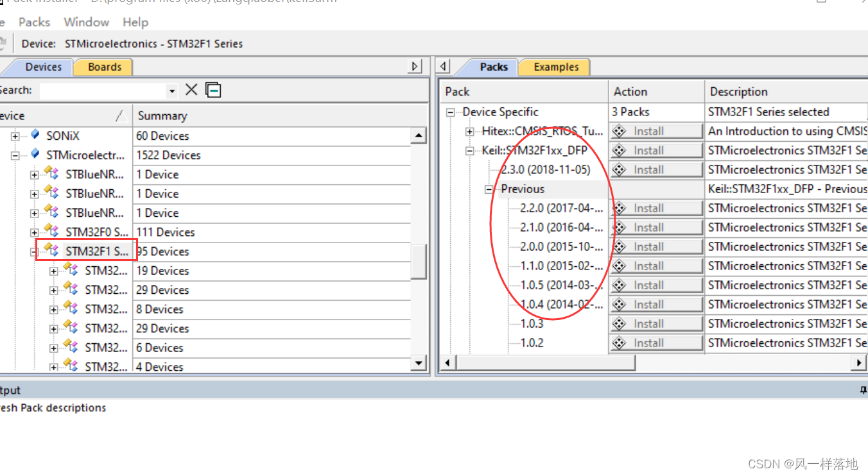Expand the SONiX vendor node
This screenshot has height=476, width=868.
click(x=15, y=136)
